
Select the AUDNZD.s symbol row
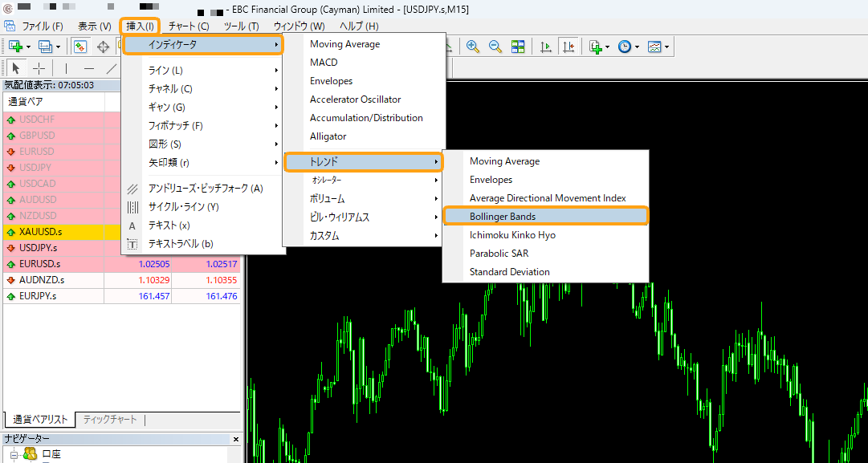(122, 280)
